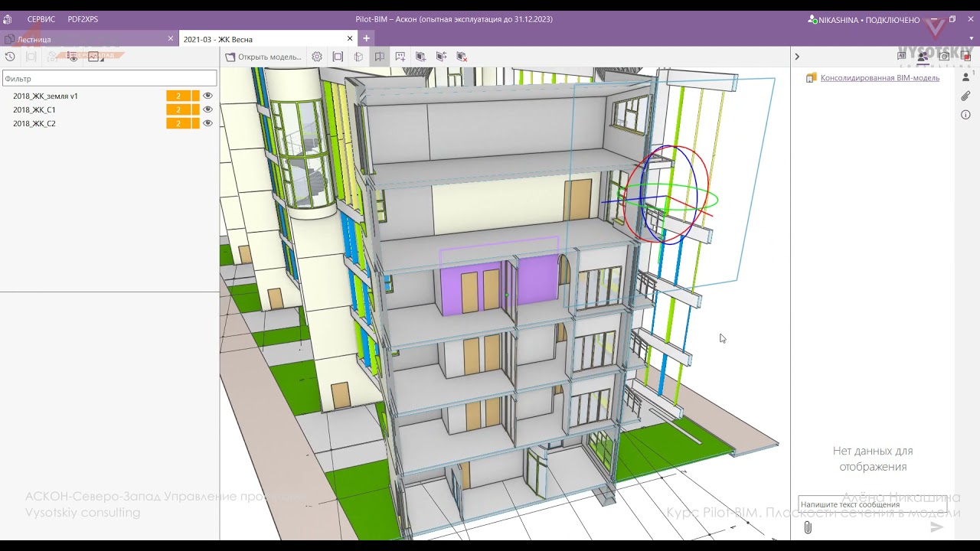
Task: Click version badge 2 for 2018_ЖК_С2
Action: coord(178,124)
